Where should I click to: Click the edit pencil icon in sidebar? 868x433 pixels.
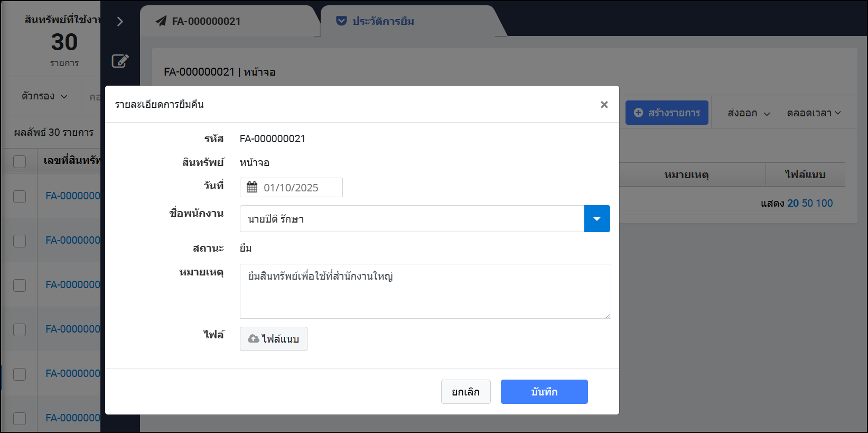tap(120, 61)
